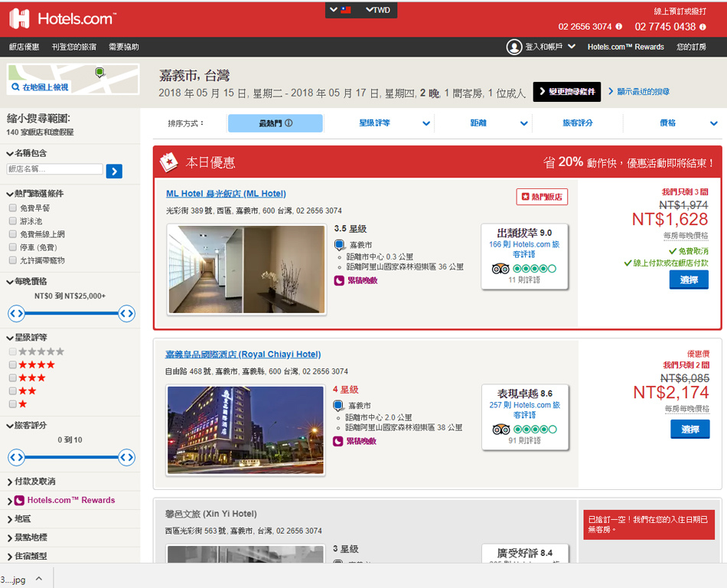This screenshot has height=588, width=727.
Task: Click the magnifier icon on map preview
Action: [x=16, y=87]
